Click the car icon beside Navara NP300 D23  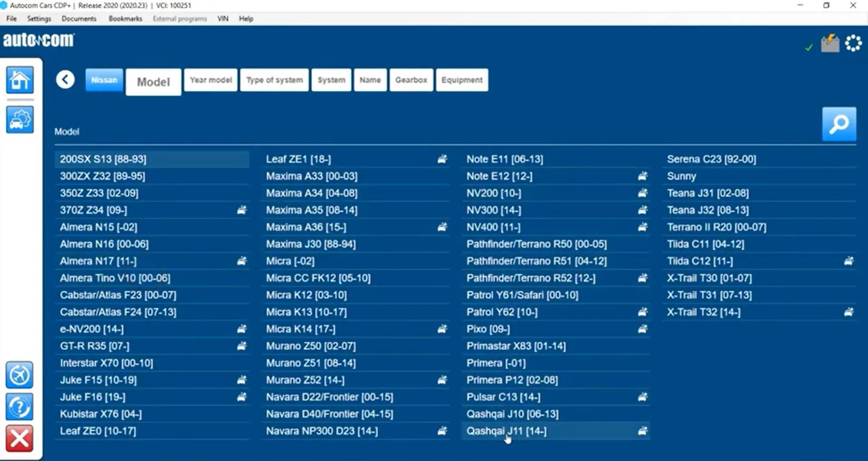point(442,431)
